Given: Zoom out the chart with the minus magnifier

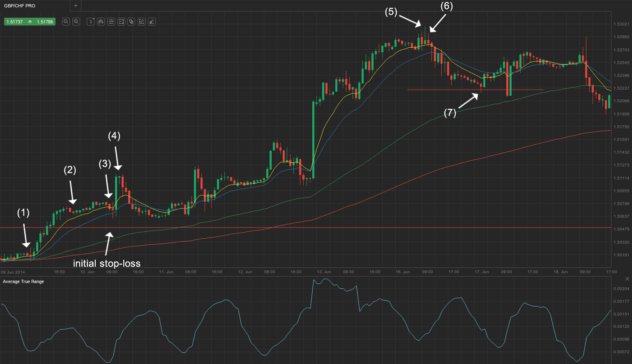Looking at the screenshot, I should pos(66,22).
